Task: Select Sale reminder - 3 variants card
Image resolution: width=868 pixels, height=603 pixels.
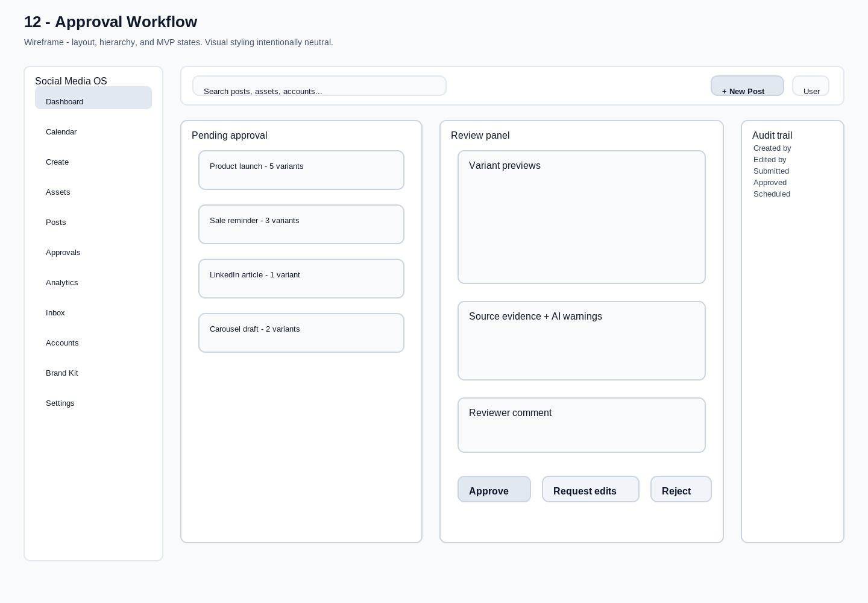Action: 301,224
